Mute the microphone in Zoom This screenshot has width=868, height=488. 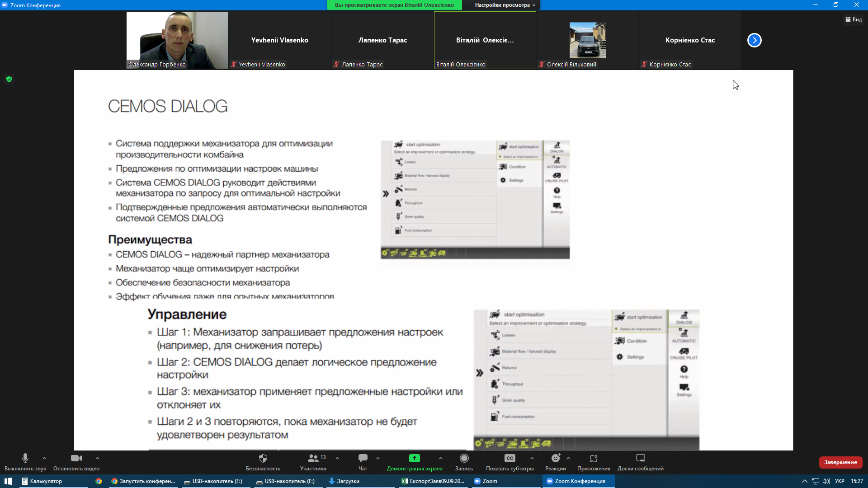pyautogui.click(x=25, y=462)
